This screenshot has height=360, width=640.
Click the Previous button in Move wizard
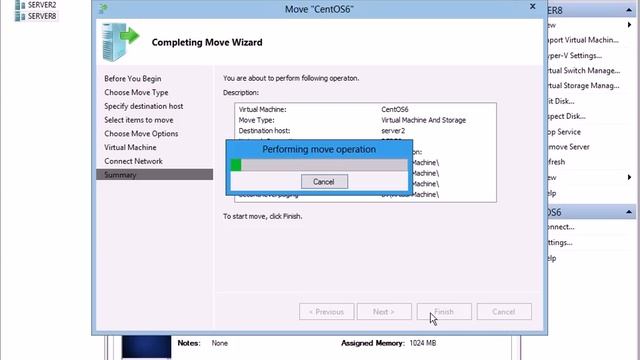[326, 311]
